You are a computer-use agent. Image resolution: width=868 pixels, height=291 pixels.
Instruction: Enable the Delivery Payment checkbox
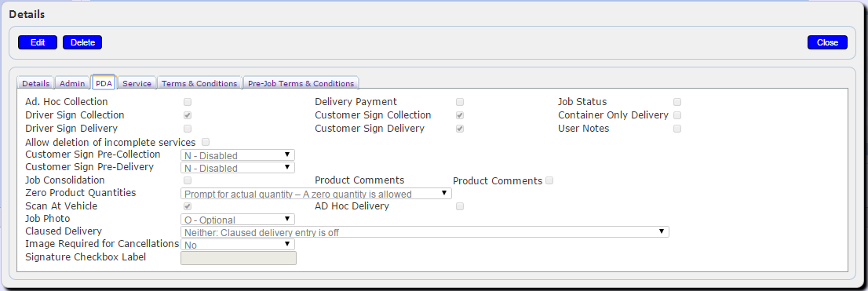click(x=459, y=102)
